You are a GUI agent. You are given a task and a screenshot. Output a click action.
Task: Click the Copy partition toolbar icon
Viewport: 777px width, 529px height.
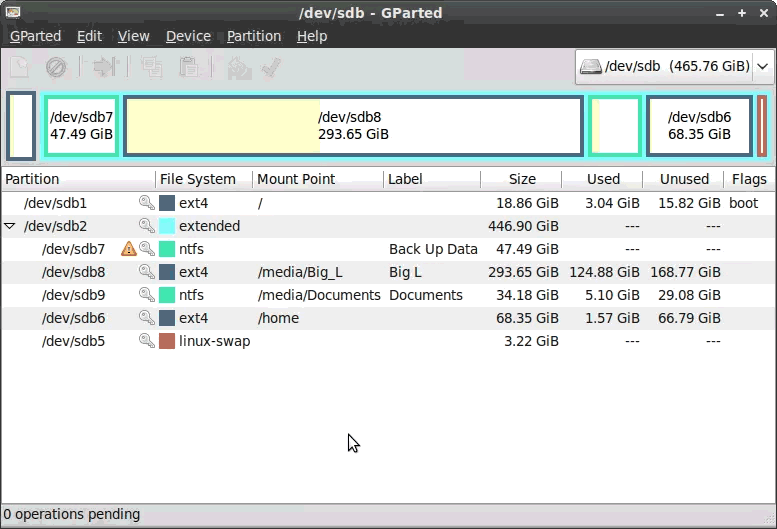(151, 67)
